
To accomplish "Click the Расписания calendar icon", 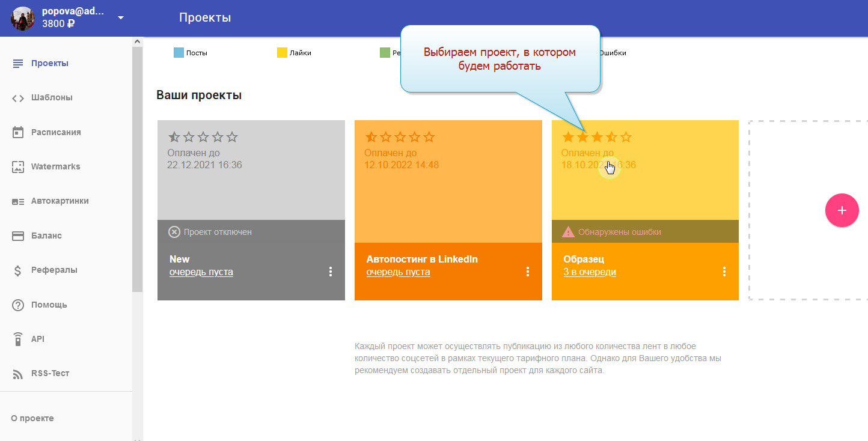I will pyautogui.click(x=18, y=132).
